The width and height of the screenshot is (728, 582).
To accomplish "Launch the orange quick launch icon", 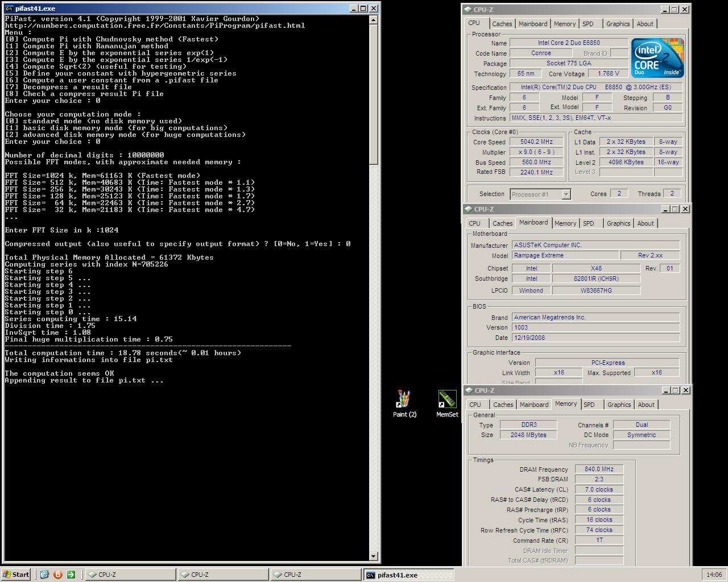I will click(x=57, y=574).
